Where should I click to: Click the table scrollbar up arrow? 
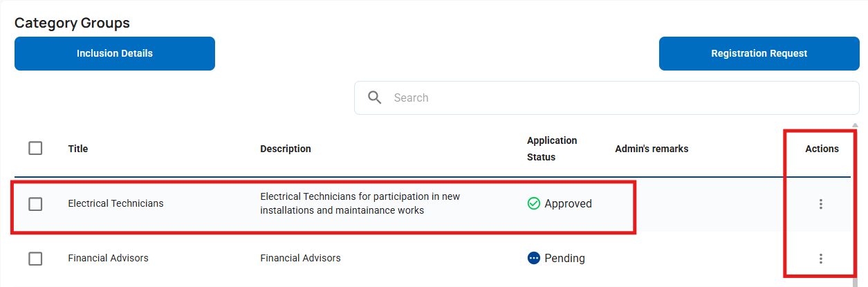(855, 126)
